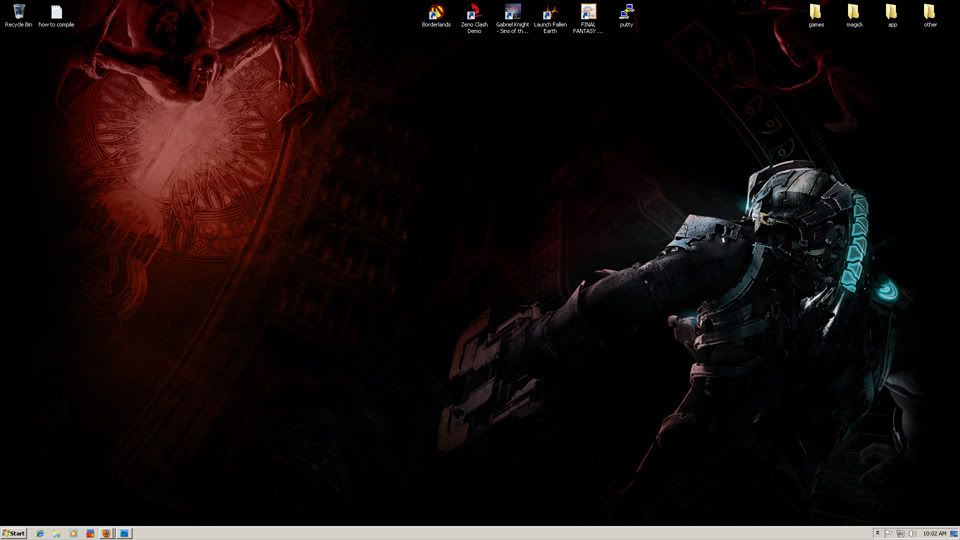This screenshot has width=960, height=540.
Task: Select the 'games' folder
Action: 816,13
